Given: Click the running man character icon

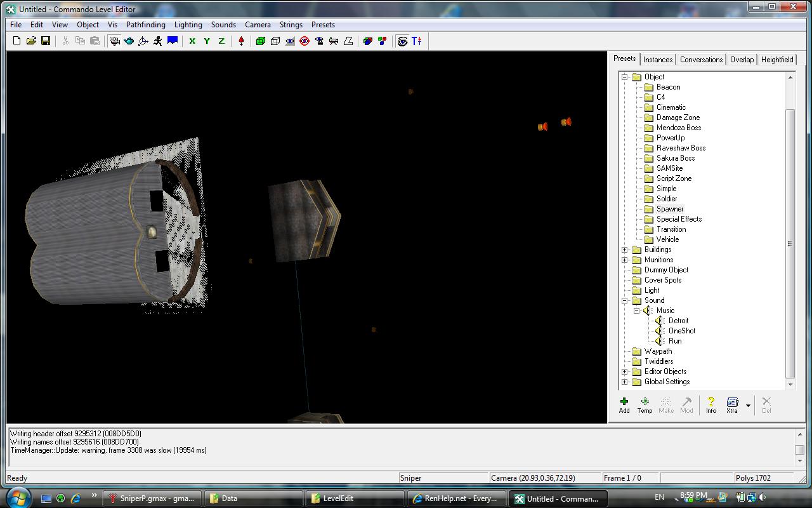Looking at the screenshot, I should click(157, 41).
